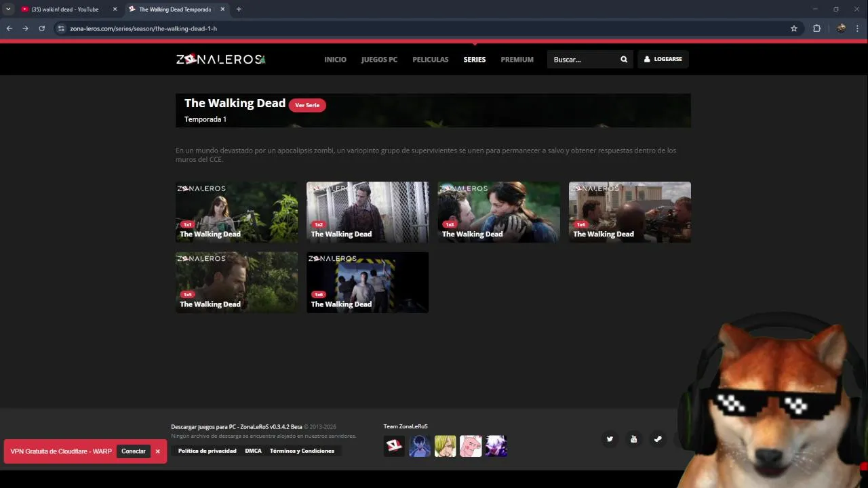Click the address bar URL
This screenshot has height=488, width=868.
click(x=143, y=28)
